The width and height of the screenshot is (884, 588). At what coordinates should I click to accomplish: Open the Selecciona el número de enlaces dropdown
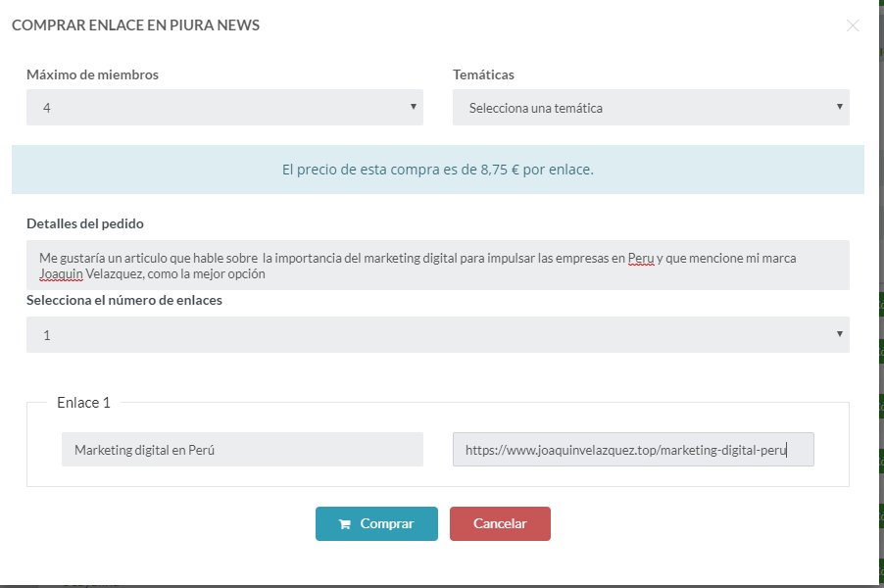tap(437, 334)
